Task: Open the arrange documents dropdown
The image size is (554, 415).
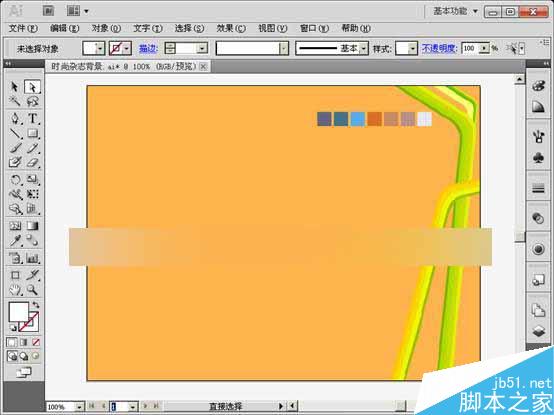Action: (x=77, y=11)
